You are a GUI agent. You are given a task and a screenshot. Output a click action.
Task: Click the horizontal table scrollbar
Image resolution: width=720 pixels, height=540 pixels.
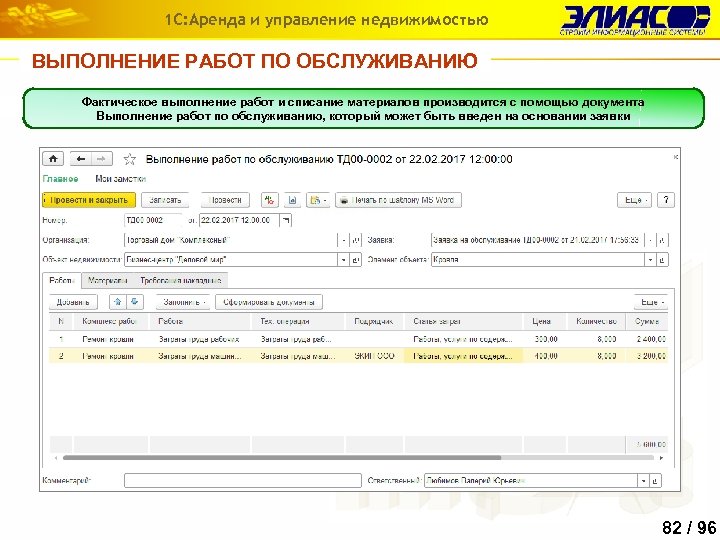click(282, 458)
